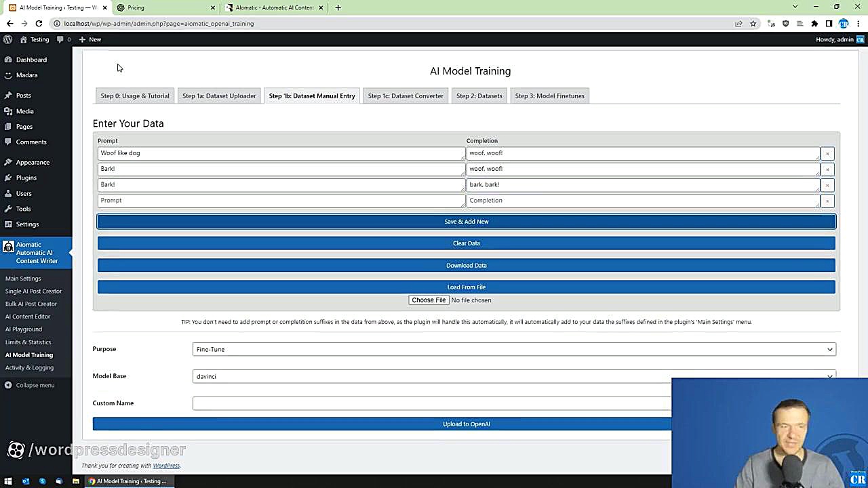
Task: Click Save & Add New button
Action: 467,222
